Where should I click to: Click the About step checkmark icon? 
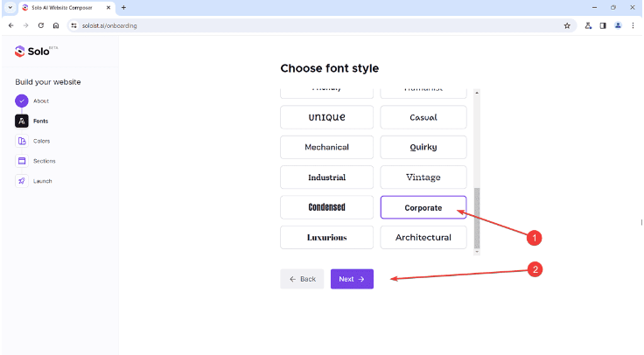click(22, 101)
